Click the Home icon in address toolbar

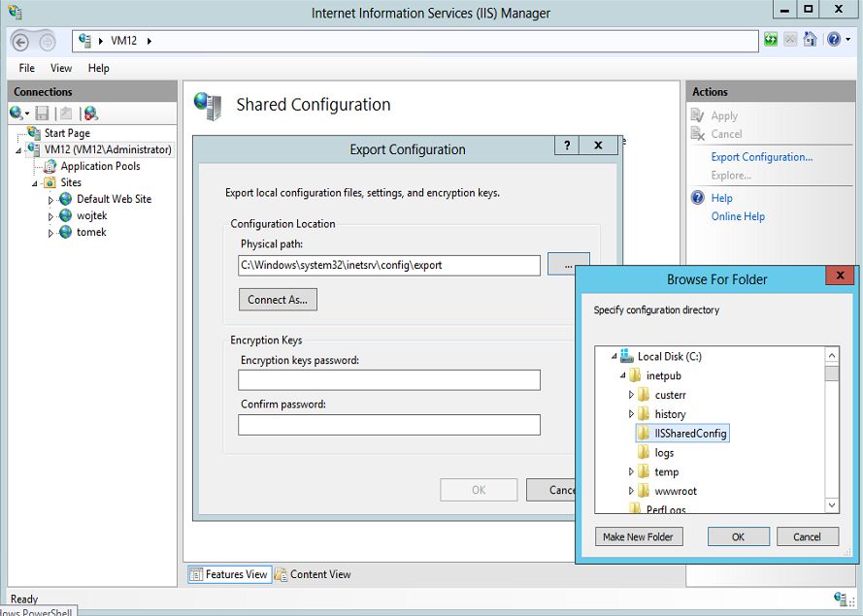tap(810, 40)
